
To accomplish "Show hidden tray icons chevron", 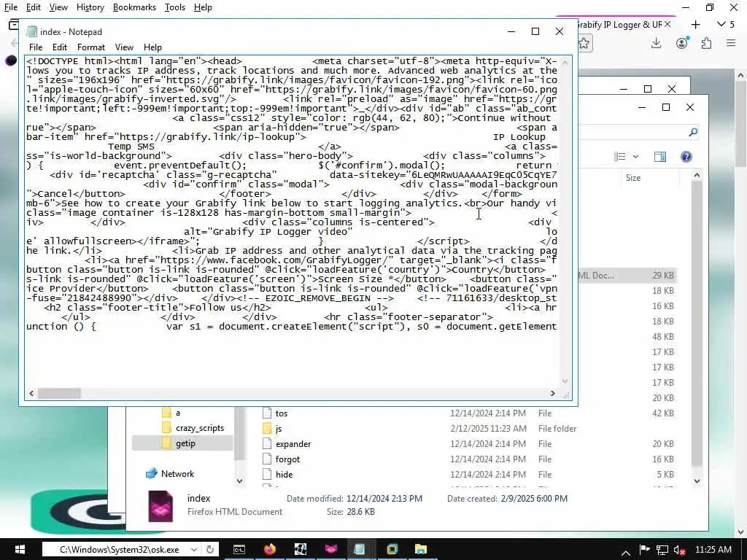I will pyautogui.click(x=626, y=552).
